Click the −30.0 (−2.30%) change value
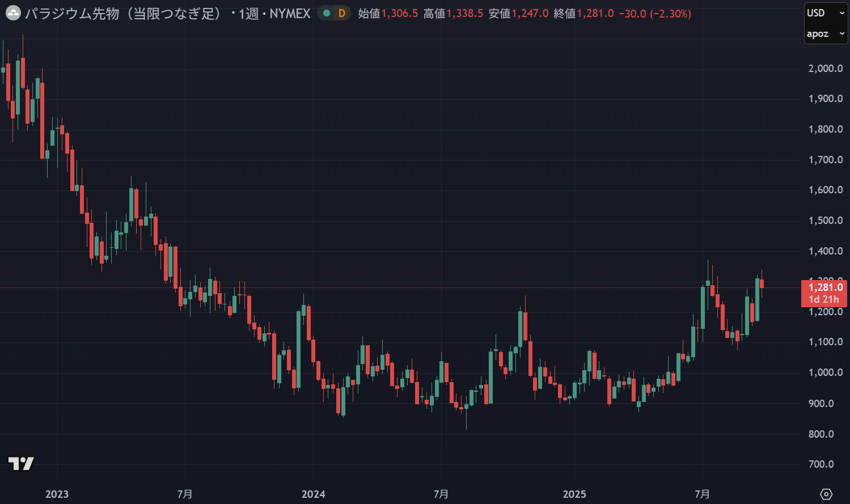The height and width of the screenshot is (504, 850). point(654,14)
